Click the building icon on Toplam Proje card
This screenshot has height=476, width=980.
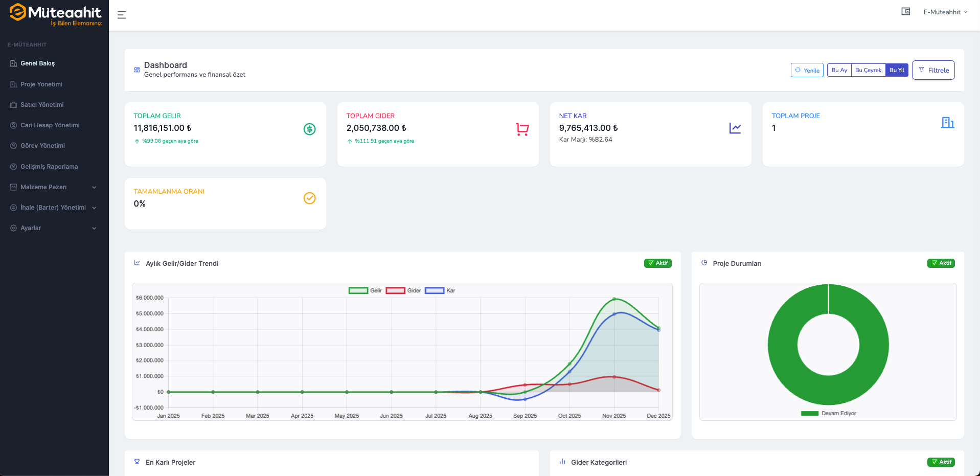947,123
